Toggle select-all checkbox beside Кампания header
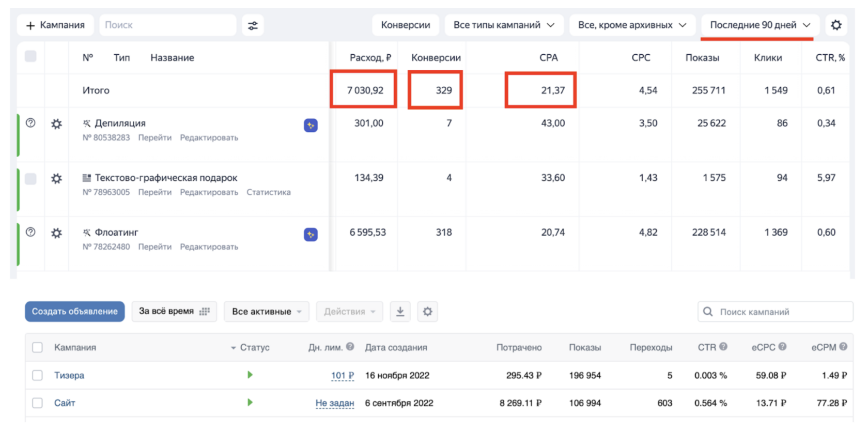The image size is (868, 432). [37, 347]
